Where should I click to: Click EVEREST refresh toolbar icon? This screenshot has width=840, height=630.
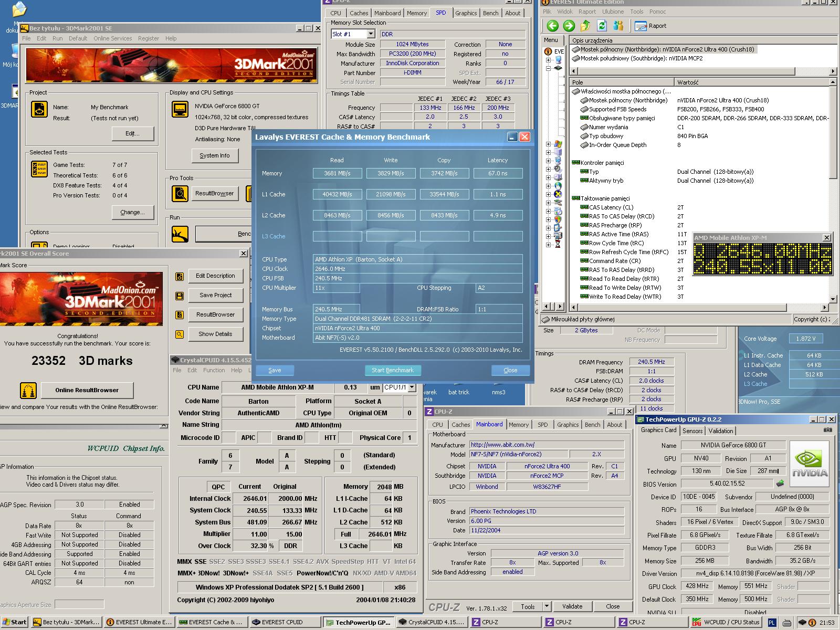pyautogui.click(x=602, y=26)
